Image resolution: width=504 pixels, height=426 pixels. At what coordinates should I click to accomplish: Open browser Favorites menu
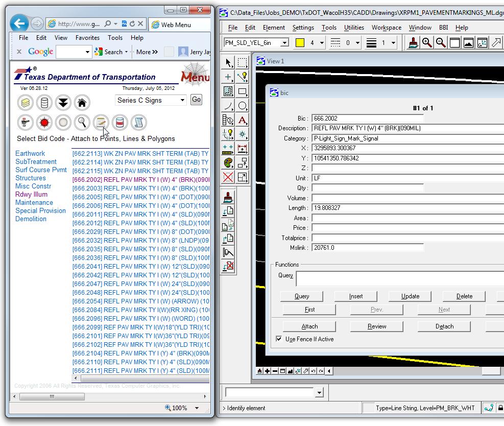[87, 38]
